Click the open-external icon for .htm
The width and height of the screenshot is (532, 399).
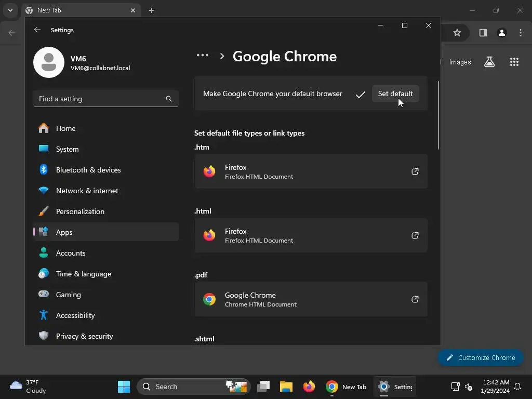point(415,171)
